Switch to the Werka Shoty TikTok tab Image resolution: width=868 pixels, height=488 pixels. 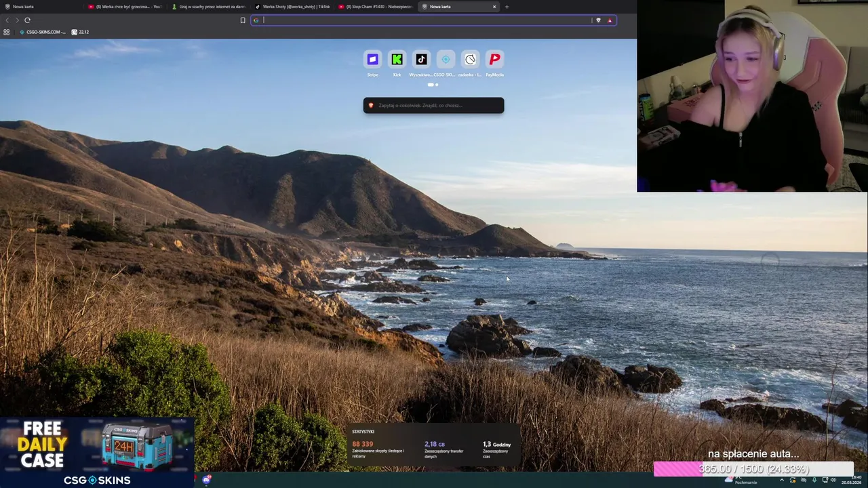(x=292, y=7)
